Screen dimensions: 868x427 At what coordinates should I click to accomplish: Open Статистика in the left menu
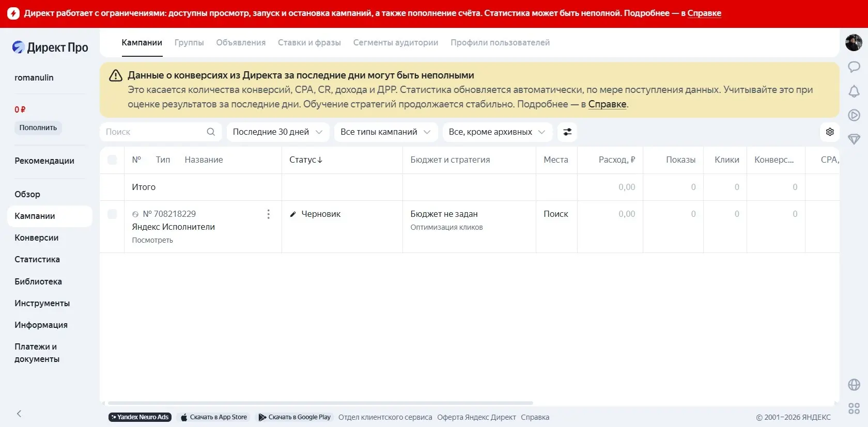pyautogui.click(x=37, y=259)
